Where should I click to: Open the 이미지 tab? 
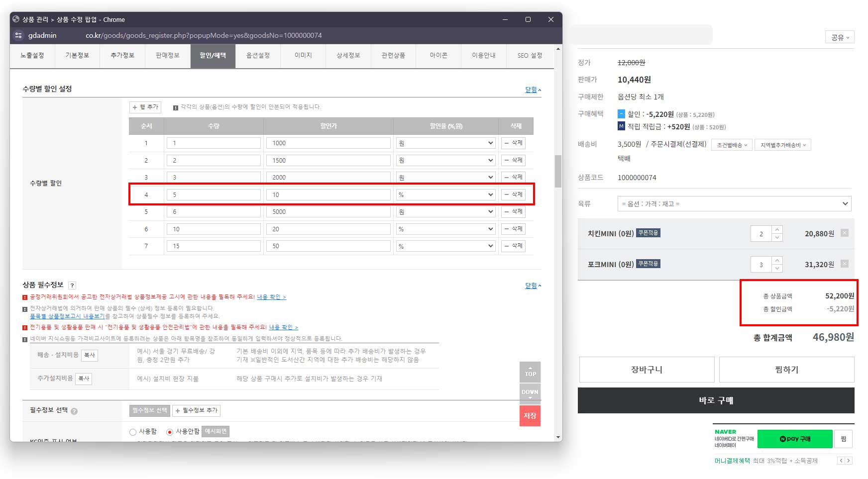coord(303,56)
